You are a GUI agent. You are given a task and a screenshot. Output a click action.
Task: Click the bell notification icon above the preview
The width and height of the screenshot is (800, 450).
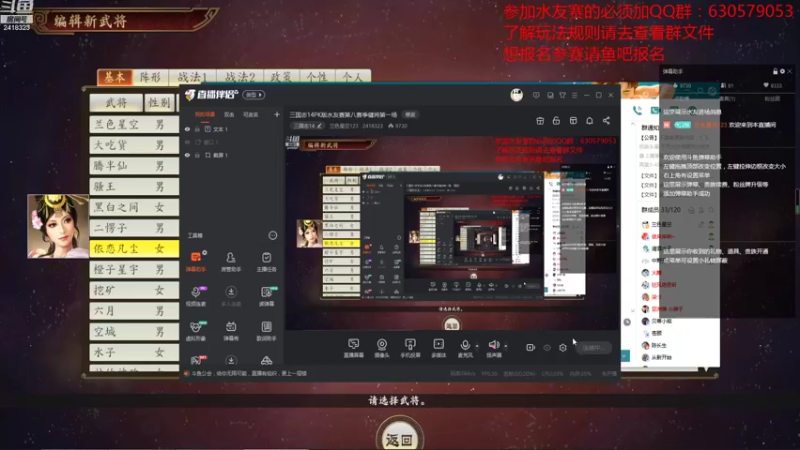(x=589, y=120)
